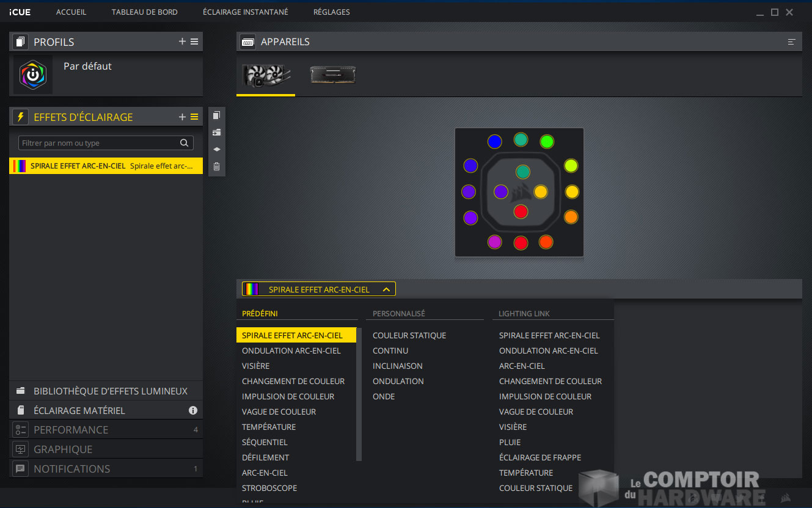Viewport: 812px width, 508px height.
Task: Click the add profile plus icon
Action: tap(182, 42)
